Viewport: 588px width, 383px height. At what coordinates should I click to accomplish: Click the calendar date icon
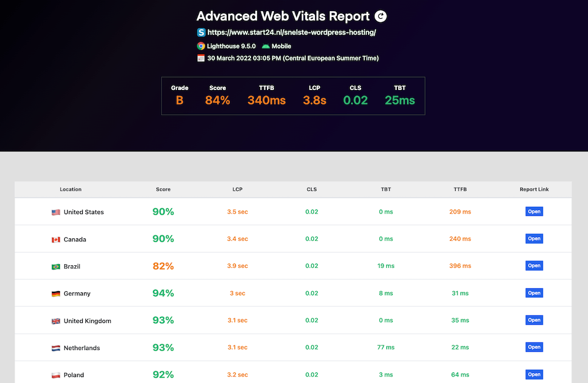(x=201, y=58)
